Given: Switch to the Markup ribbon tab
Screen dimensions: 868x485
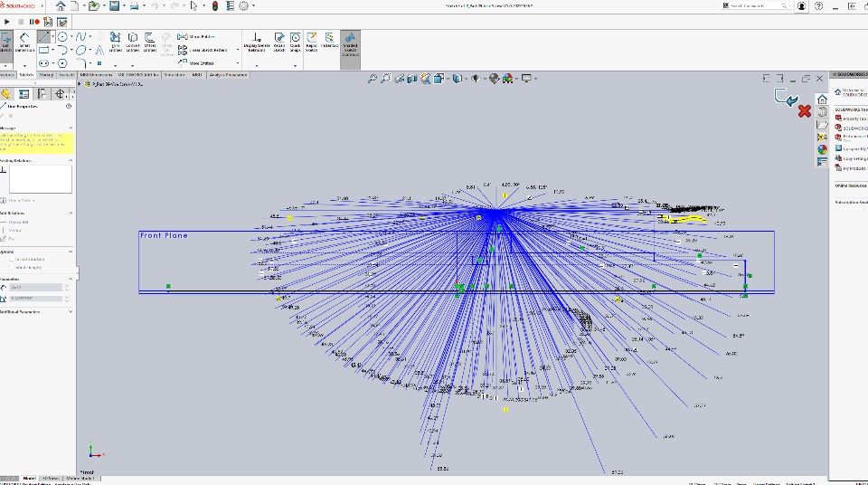Looking at the screenshot, I should coord(46,75).
